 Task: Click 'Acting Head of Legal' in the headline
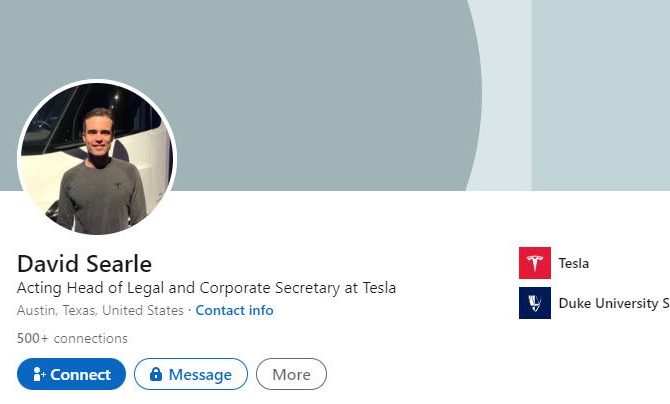click(x=86, y=288)
